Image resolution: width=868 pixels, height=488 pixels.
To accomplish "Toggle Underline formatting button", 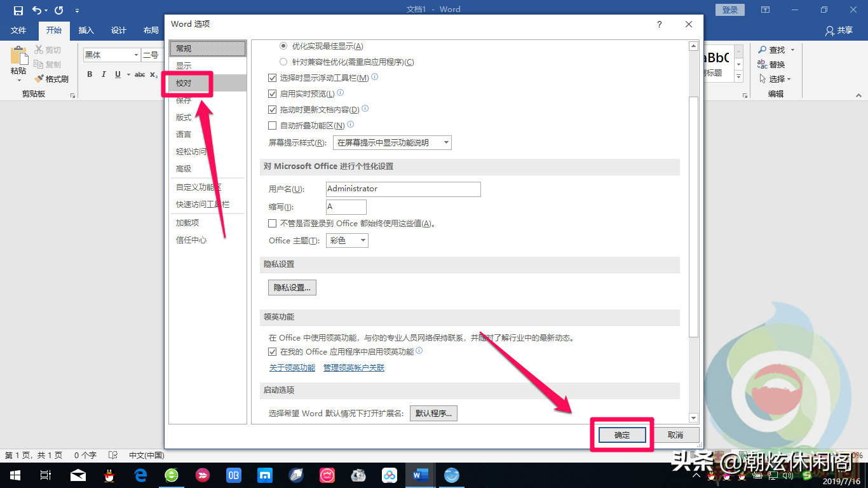I will point(118,74).
